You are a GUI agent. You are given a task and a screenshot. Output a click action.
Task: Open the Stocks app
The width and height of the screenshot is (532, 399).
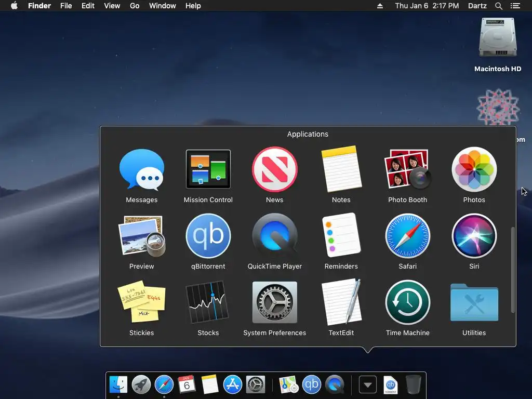point(208,302)
